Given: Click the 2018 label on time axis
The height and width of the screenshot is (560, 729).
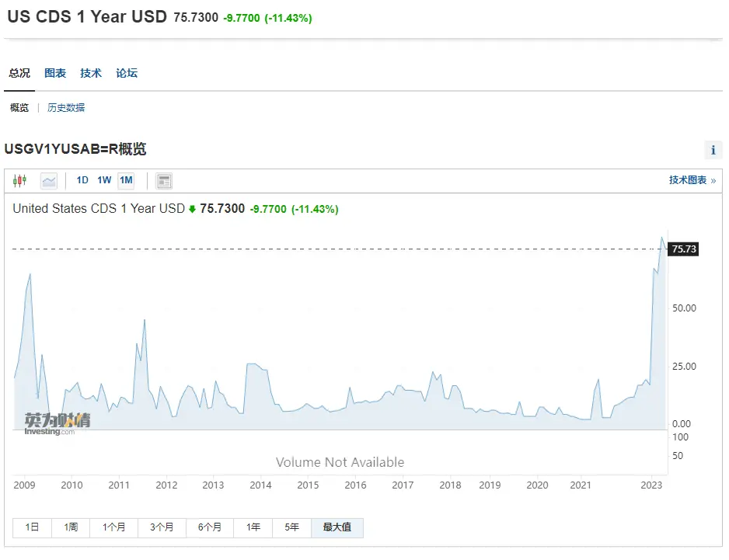Looking at the screenshot, I should pos(450,485).
